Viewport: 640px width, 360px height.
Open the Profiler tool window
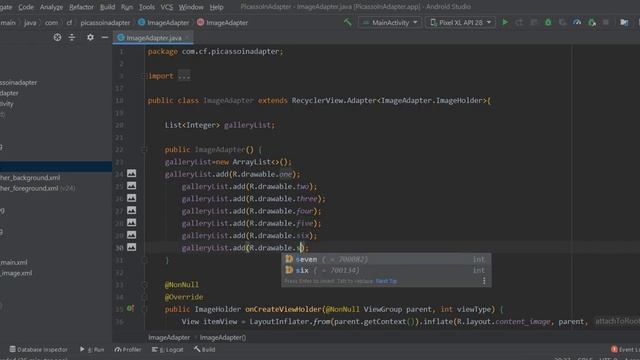(128, 349)
